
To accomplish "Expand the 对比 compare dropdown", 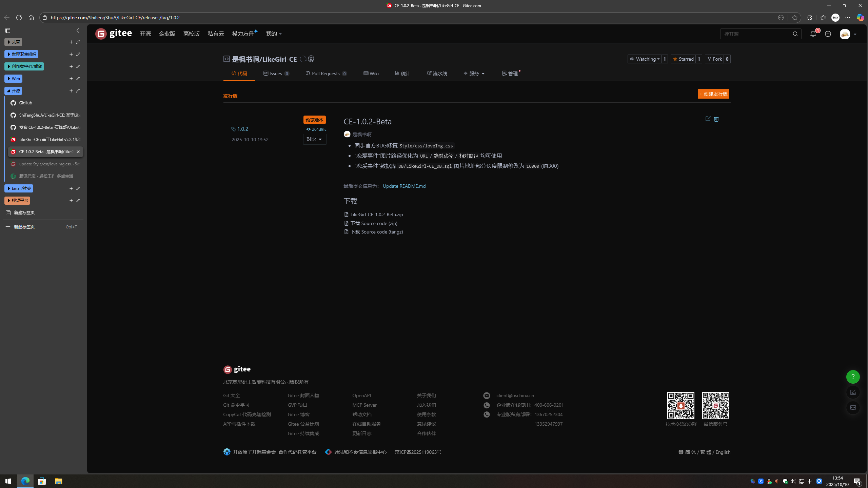I will tap(314, 139).
